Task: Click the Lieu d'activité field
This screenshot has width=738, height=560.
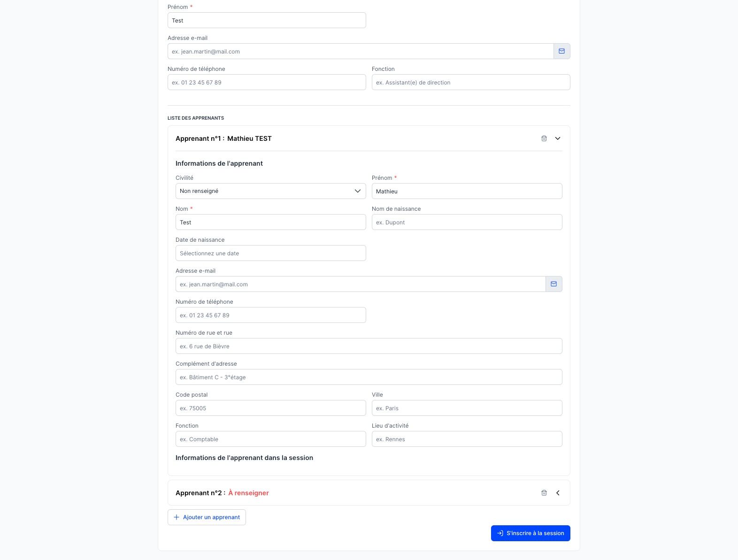Action: click(467, 439)
